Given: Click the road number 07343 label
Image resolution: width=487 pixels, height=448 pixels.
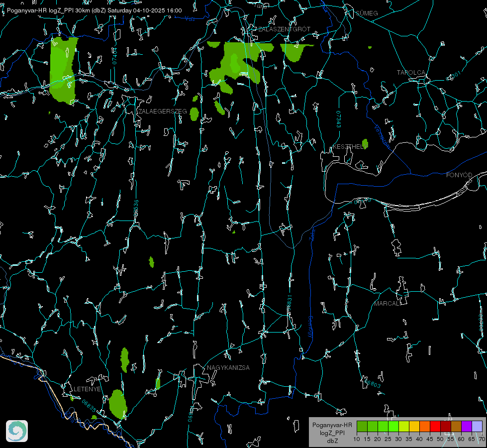Looking at the screenshot, I should (x=338, y=119).
